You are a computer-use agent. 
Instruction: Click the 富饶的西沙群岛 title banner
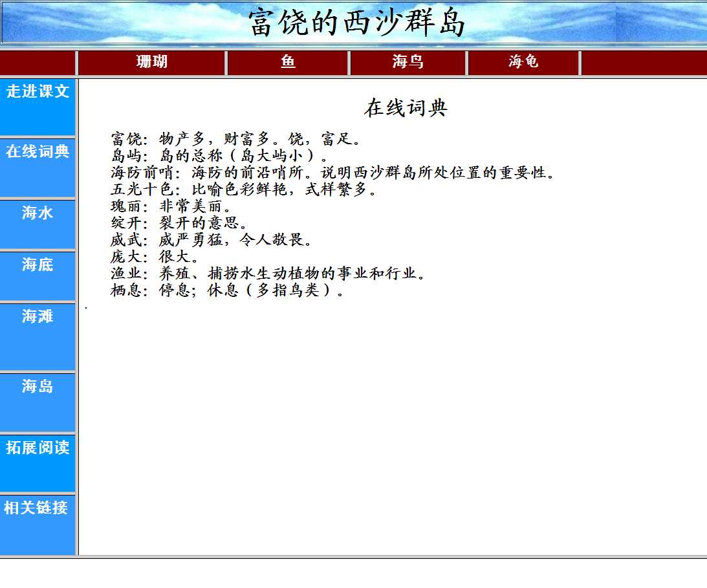(x=356, y=23)
